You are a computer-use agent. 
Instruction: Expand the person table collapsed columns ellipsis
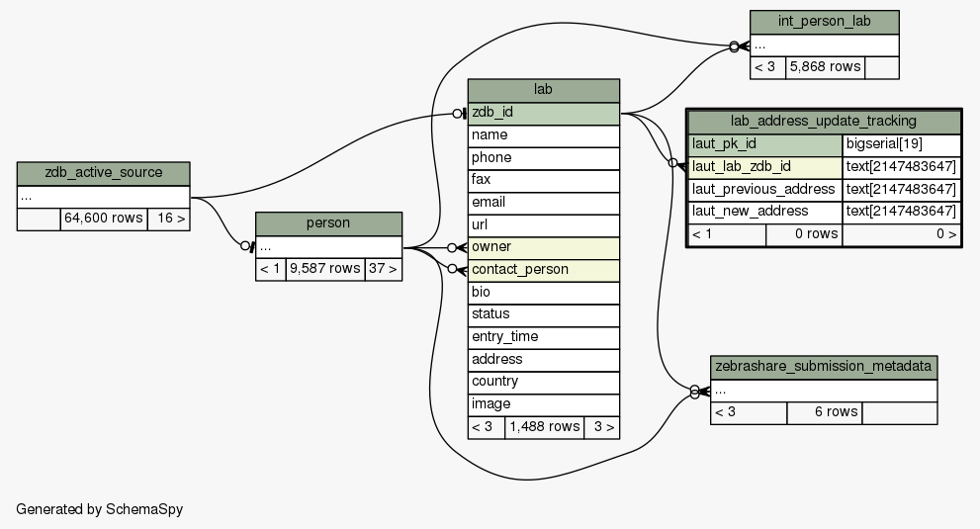pos(328,247)
